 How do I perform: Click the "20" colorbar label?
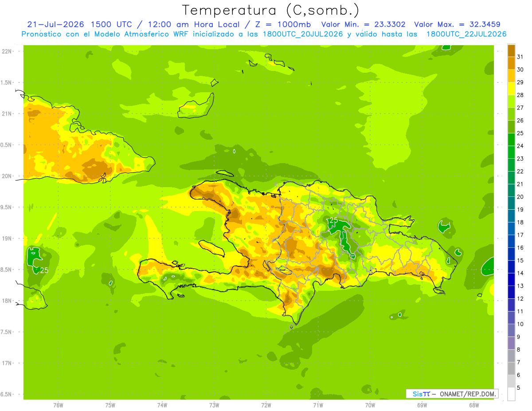coord(520,197)
